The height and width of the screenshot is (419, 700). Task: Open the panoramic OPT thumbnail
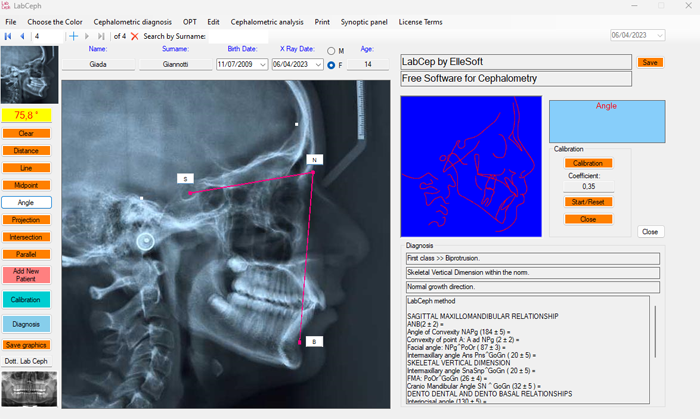[x=29, y=389]
